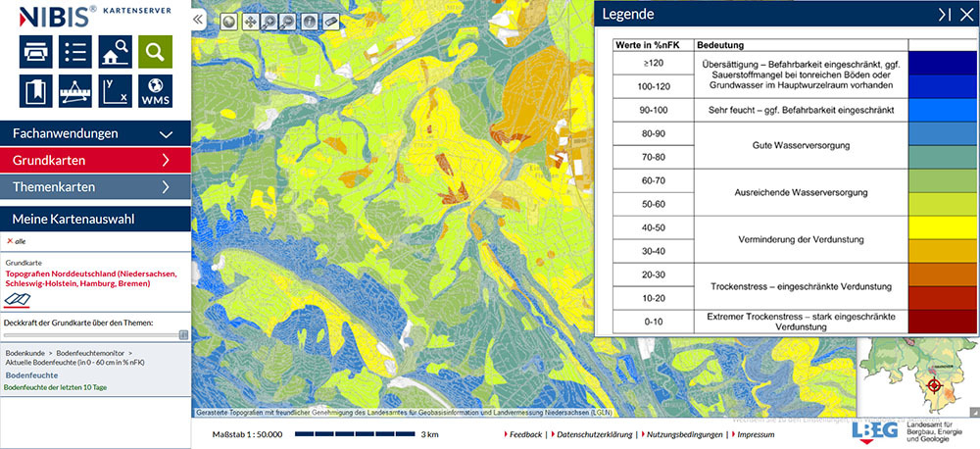Viewport: 980px width, 449px height.
Task: Open the address search house icon
Action: tap(116, 50)
